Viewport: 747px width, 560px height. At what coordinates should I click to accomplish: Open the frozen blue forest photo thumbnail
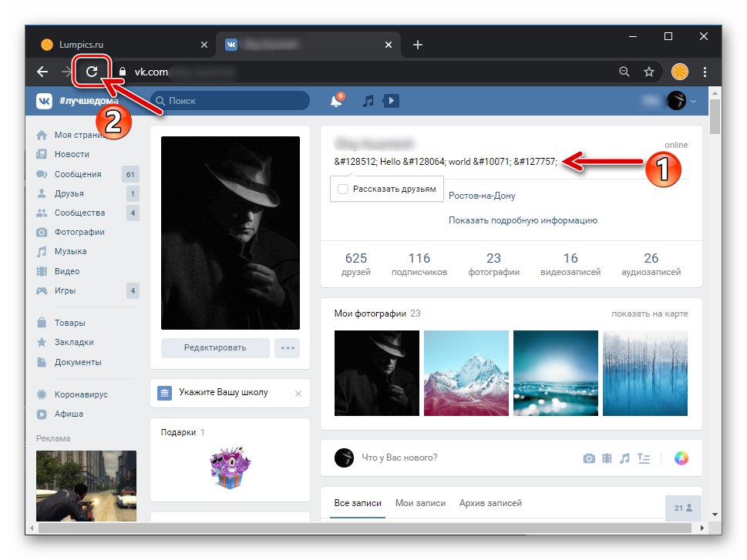click(x=645, y=374)
